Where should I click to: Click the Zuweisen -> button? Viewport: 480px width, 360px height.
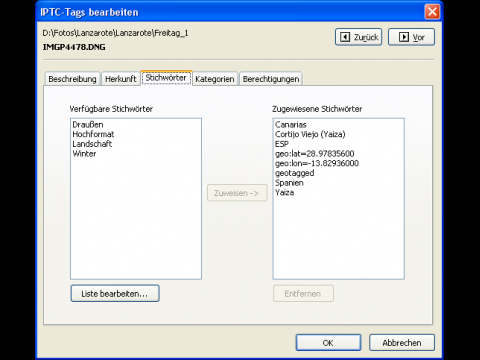tap(237, 193)
